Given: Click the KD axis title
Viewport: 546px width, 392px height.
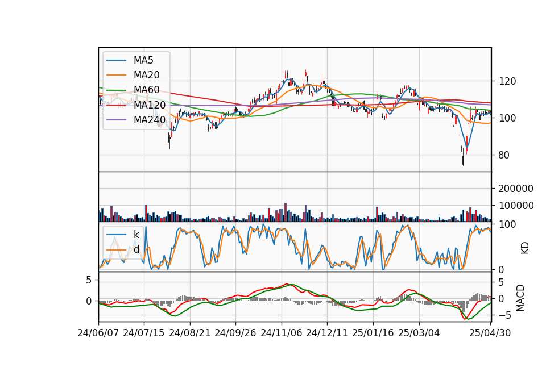Looking at the screenshot, I should [x=525, y=248].
